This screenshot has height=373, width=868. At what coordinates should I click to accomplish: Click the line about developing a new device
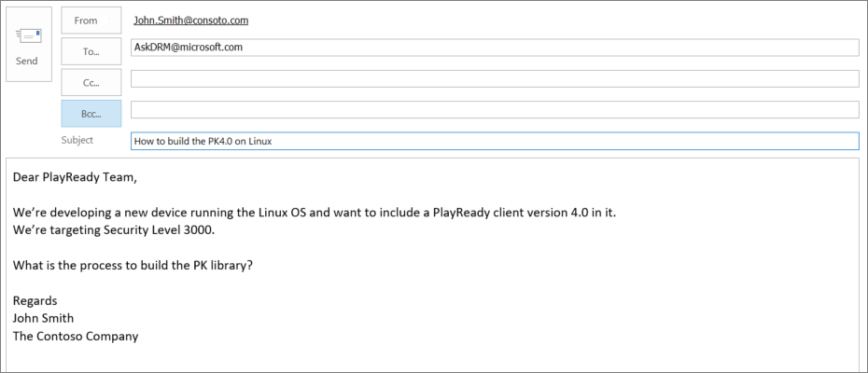click(315, 213)
